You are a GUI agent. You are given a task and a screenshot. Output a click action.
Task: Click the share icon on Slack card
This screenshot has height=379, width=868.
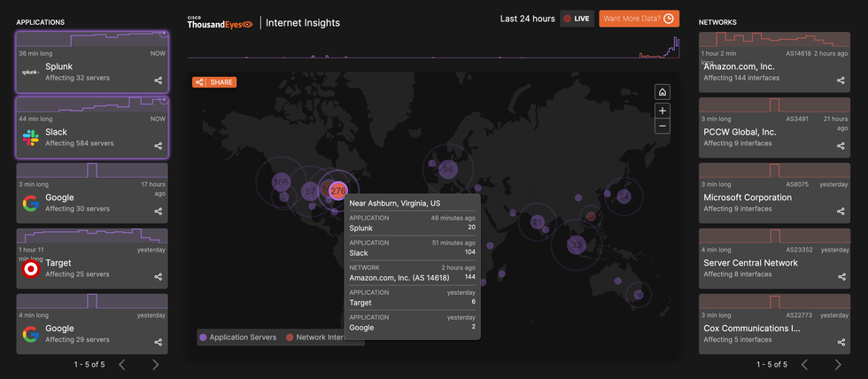[x=159, y=146]
